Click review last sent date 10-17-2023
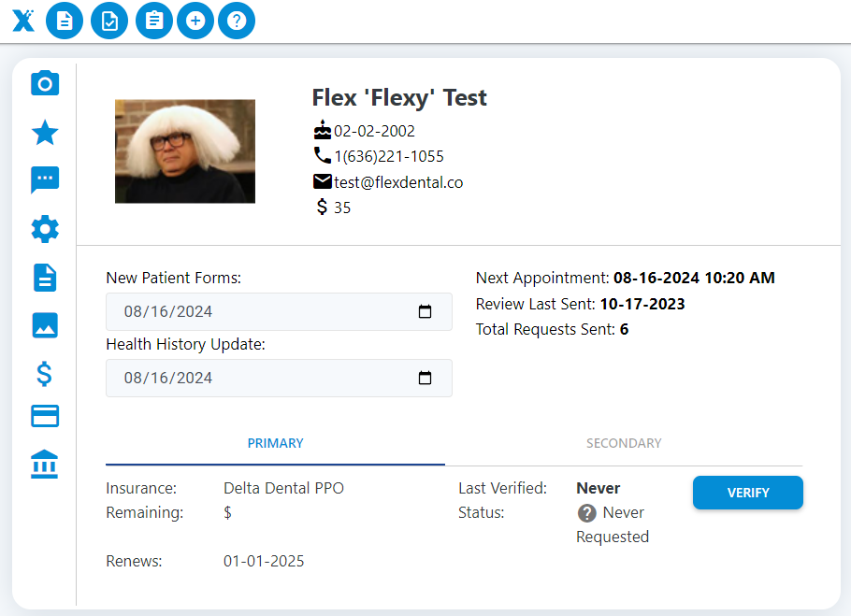 point(642,304)
